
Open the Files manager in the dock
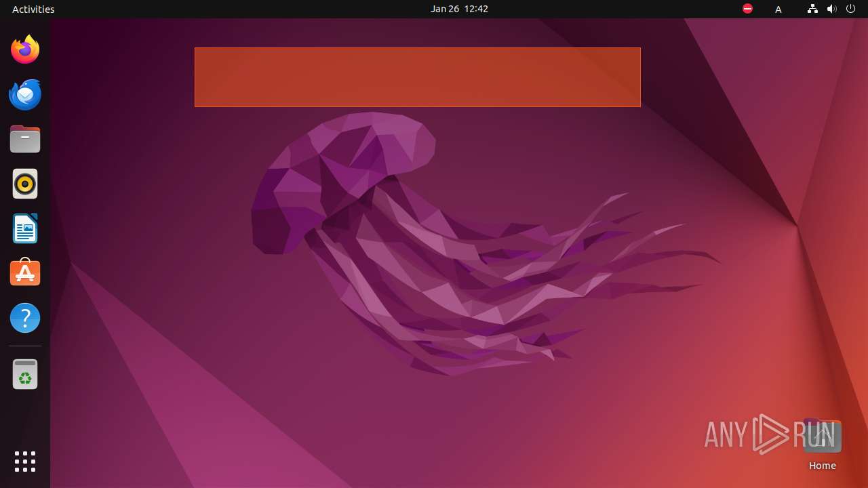click(25, 139)
